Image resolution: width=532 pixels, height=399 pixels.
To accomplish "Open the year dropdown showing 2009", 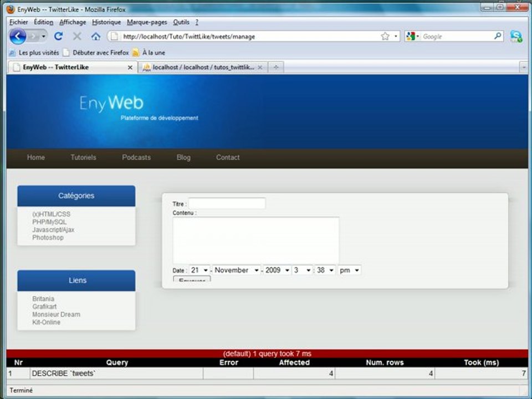I will pos(277,270).
